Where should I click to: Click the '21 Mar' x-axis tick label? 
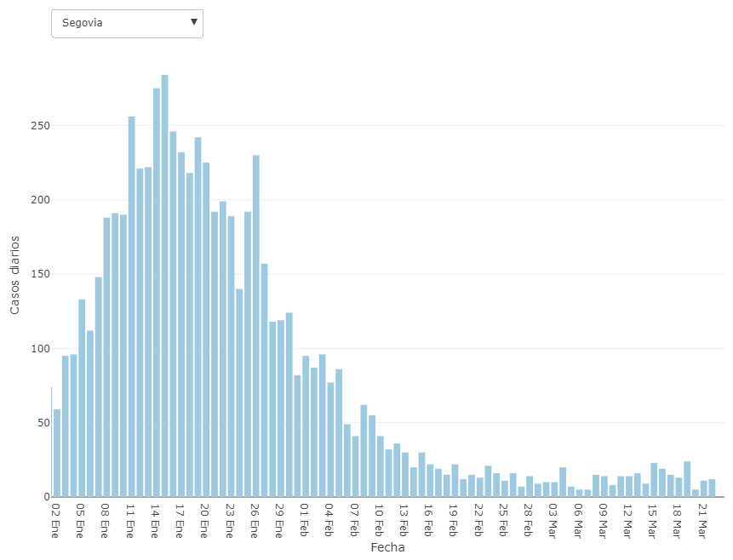[702, 517]
